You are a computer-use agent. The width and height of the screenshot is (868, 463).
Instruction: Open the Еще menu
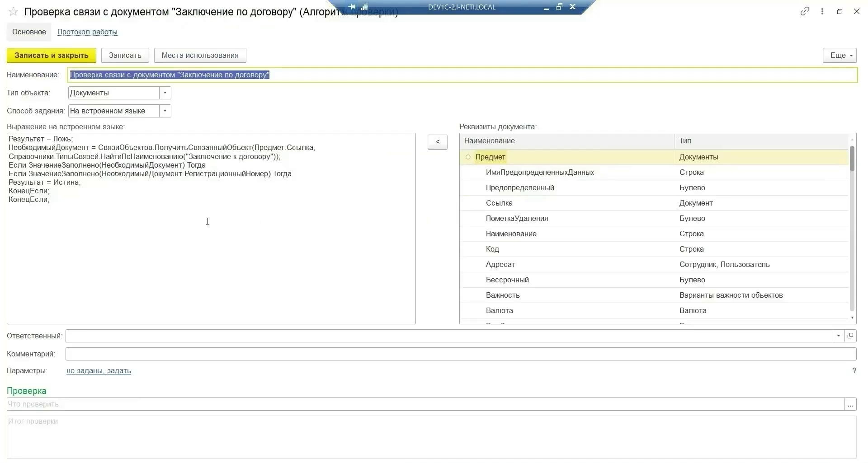click(x=840, y=56)
